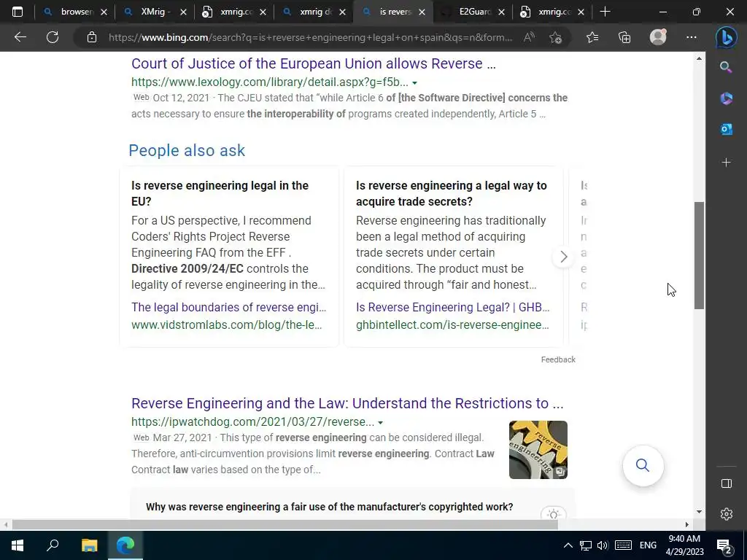Open Read aloud icon in address bar
The height and width of the screenshot is (560, 747).
(x=529, y=37)
